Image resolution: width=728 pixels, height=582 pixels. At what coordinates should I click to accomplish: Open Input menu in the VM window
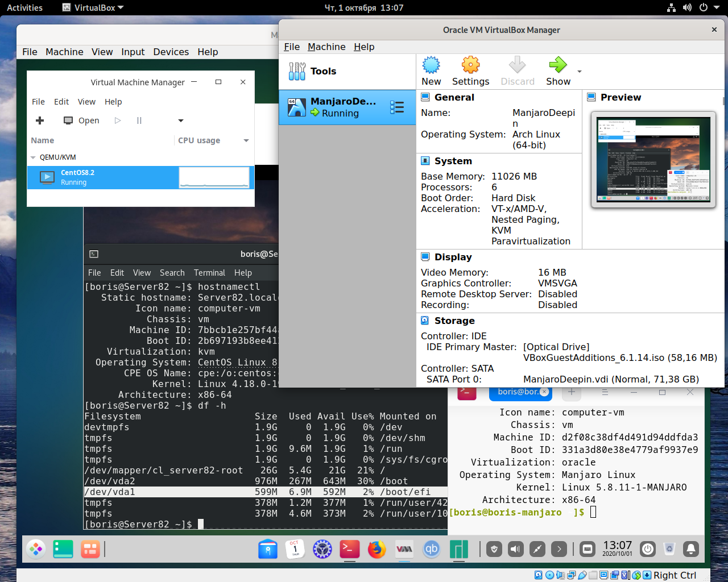tap(133, 52)
